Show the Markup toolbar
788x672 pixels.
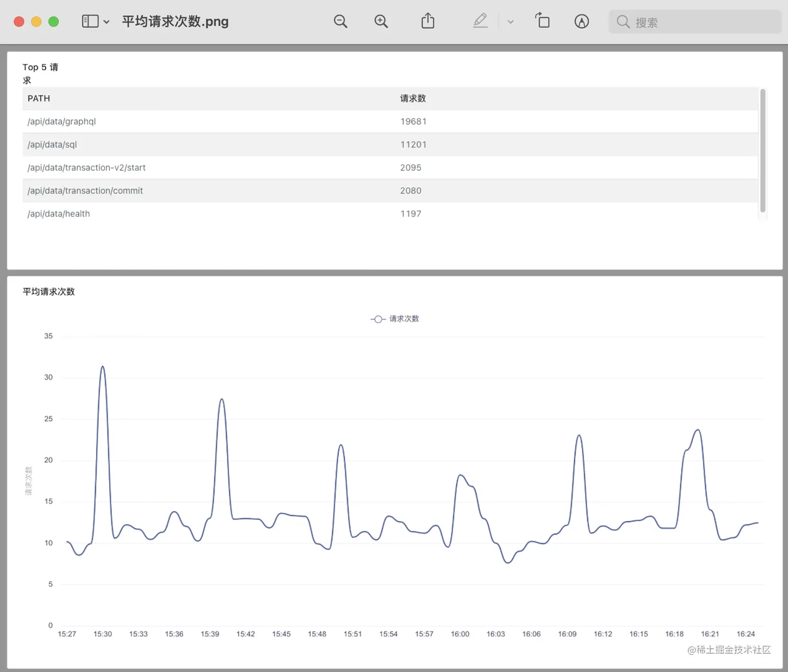582,21
